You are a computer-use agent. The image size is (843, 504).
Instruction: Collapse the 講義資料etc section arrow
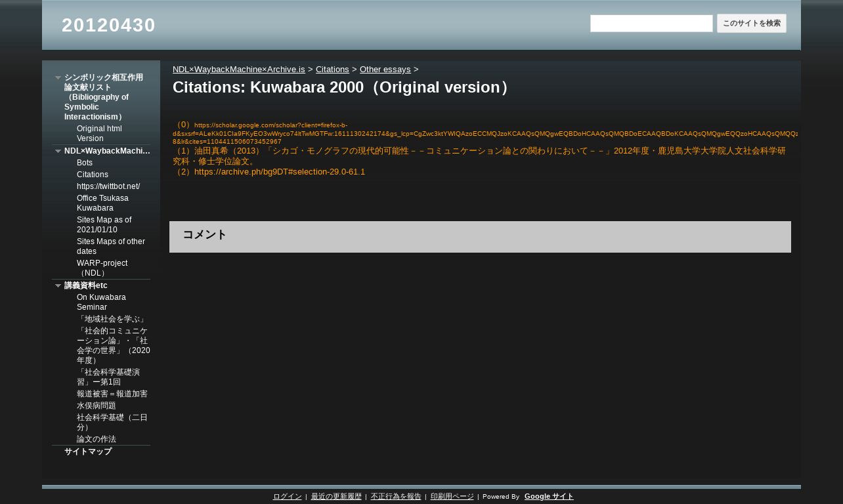(58, 286)
